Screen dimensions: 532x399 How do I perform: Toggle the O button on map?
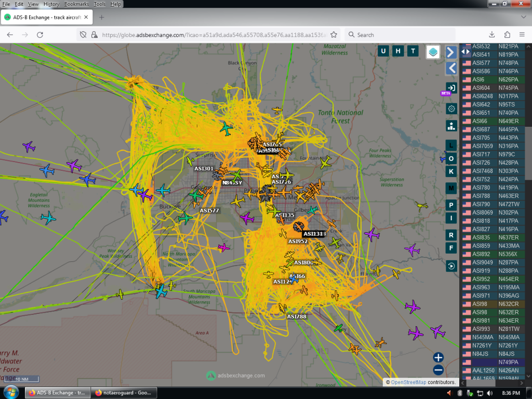point(451,158)
